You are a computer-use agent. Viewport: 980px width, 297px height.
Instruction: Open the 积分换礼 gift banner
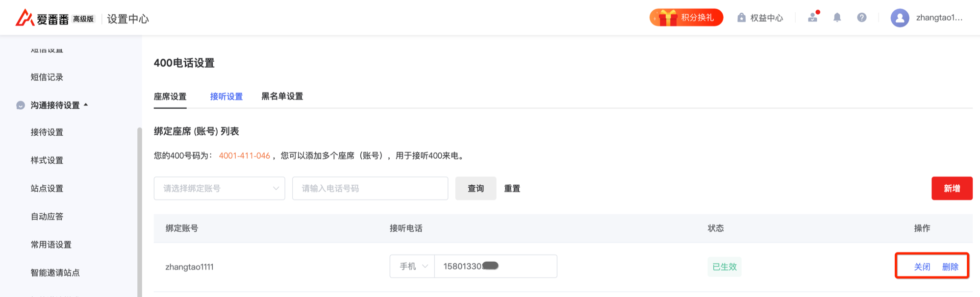pos(686,18)
